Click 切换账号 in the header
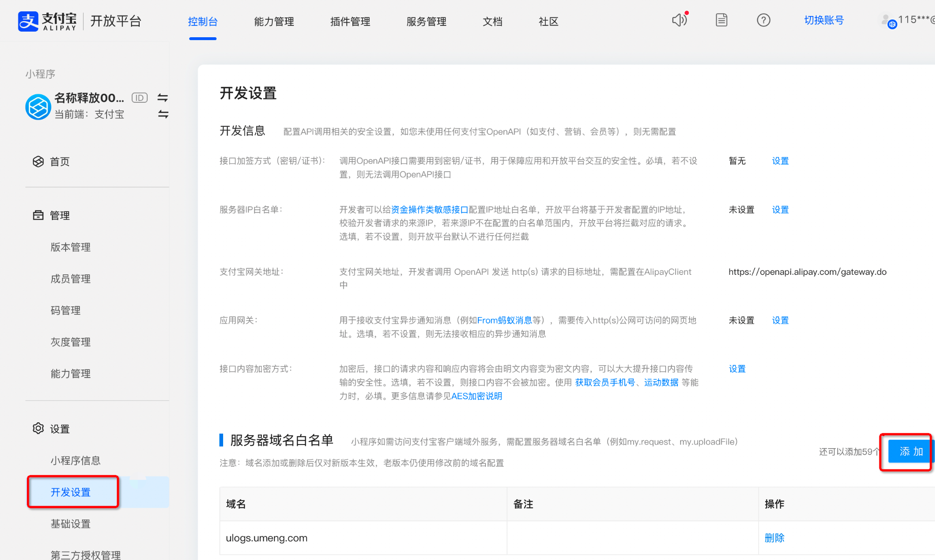Screen dimensions: 935x560 click(x=824, y=20)
